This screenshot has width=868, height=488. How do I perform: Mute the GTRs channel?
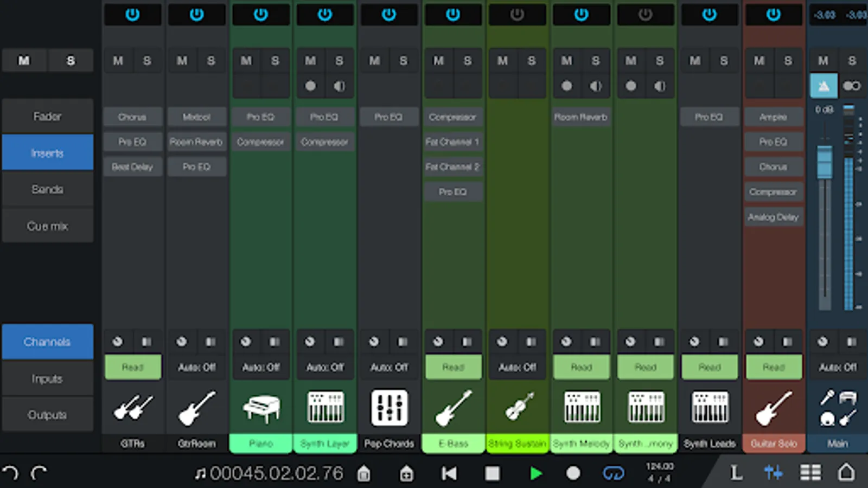pyautogui.click(x=118, y=61)
